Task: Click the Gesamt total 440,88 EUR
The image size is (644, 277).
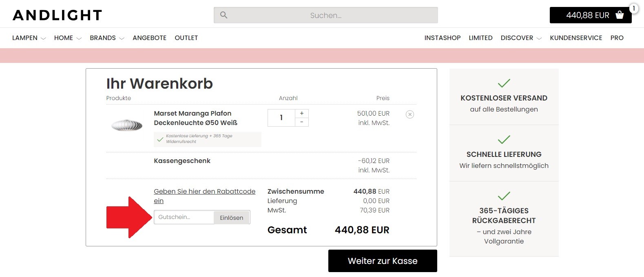Action: pyautogui.click(x=362, y=230)
